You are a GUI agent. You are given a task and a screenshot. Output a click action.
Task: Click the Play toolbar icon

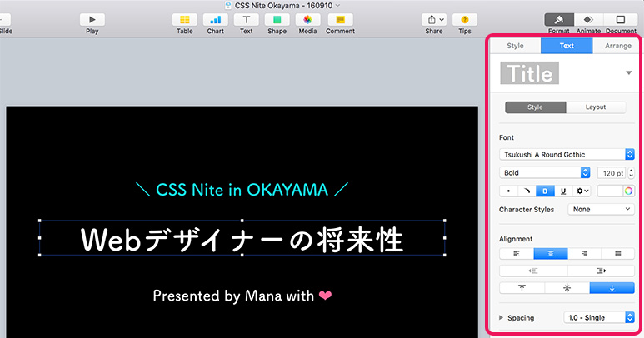point(92,20)
